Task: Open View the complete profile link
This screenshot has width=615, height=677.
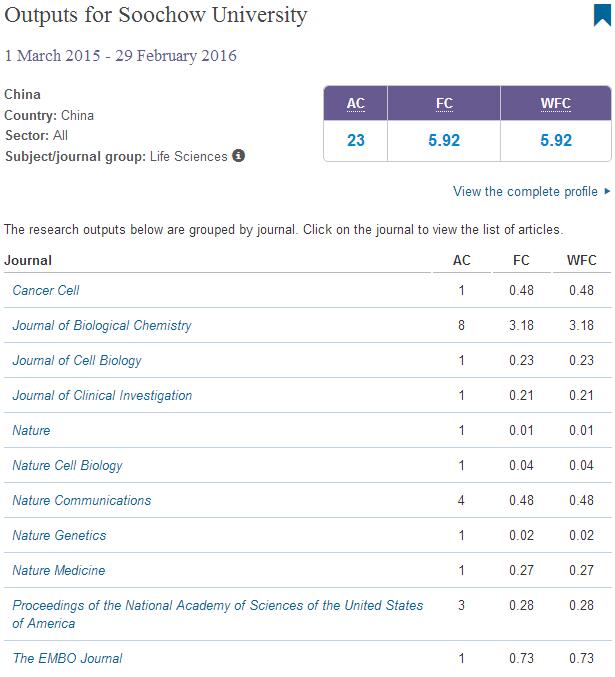Action: point(526,191)
